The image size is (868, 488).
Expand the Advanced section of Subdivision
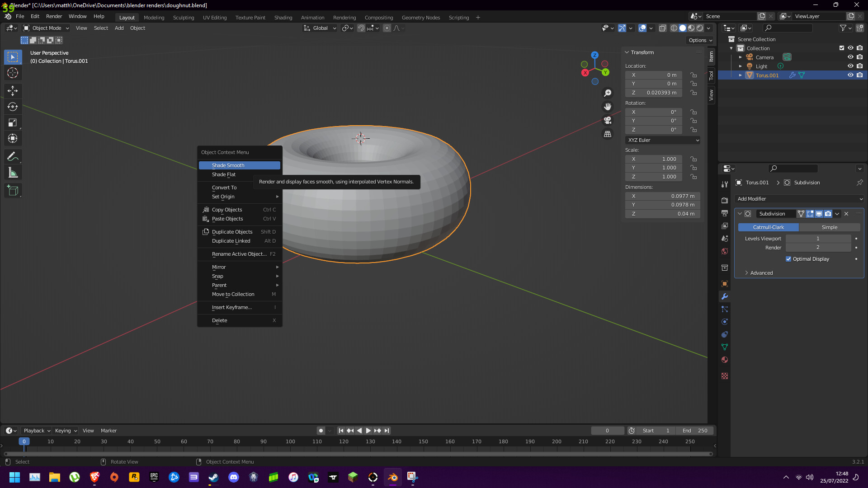pyautogui.click(x=761, y=273)
